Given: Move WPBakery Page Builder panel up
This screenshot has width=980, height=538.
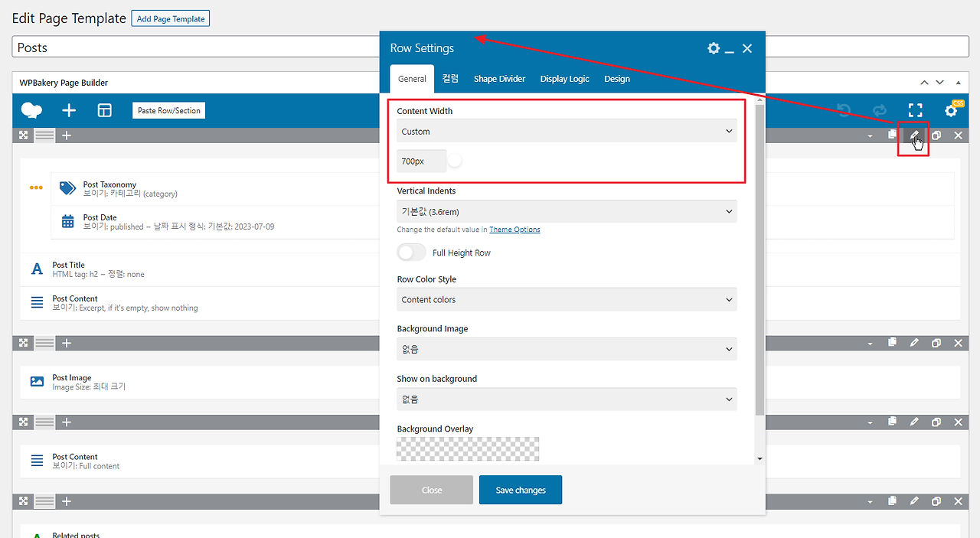Looking at the screenshot, I should tap(924, 83).
